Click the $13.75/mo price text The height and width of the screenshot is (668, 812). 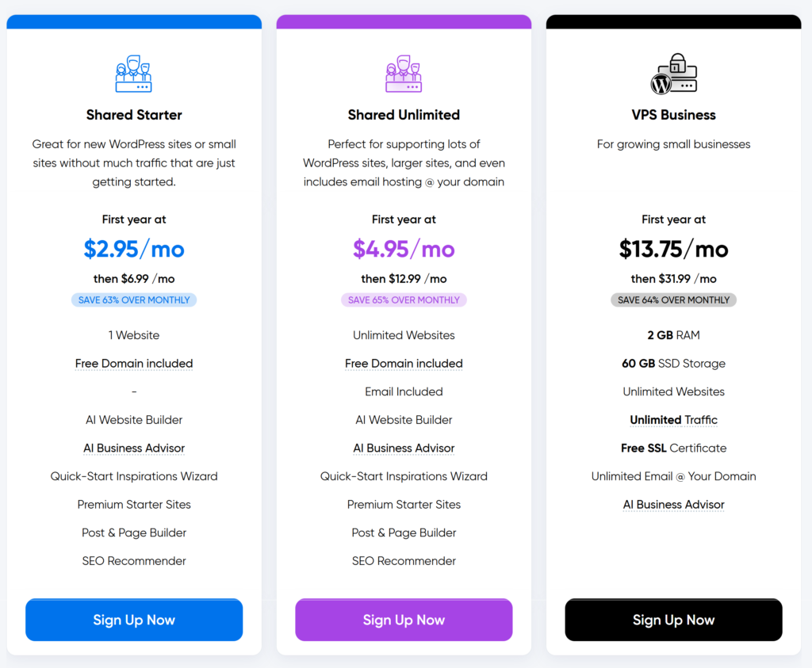tap(674, 249)
